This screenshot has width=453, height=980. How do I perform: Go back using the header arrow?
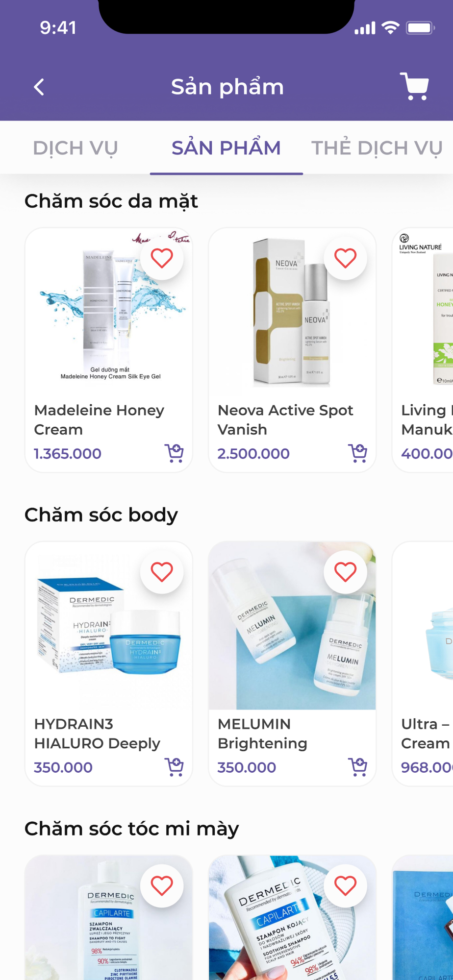tap(39, 87)
